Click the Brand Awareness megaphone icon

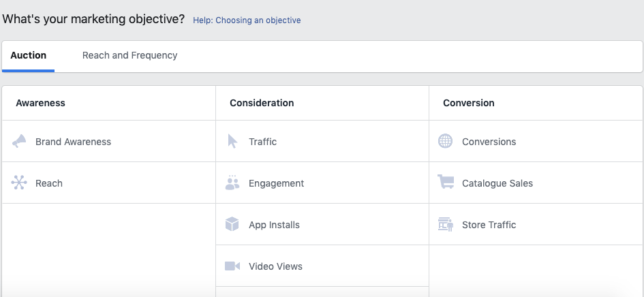tap(19, 141)
